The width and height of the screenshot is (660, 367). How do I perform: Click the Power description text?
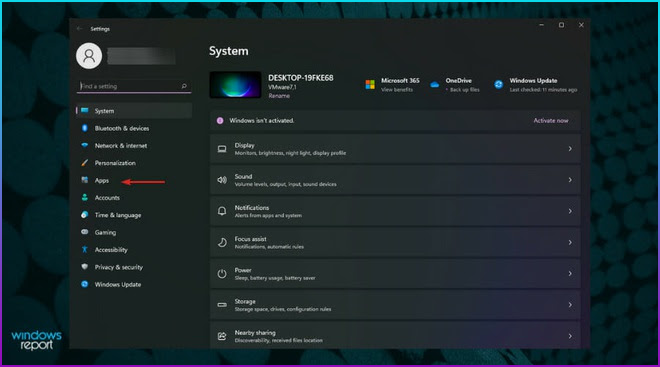click(x=274, y=278)
